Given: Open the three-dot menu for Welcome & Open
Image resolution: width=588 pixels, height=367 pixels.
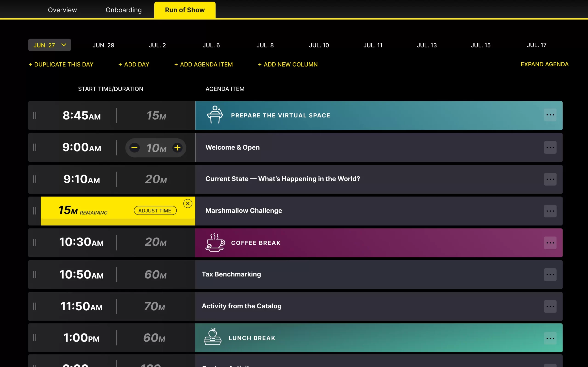Looking at the screenshot, I should [x=550, y=147].
